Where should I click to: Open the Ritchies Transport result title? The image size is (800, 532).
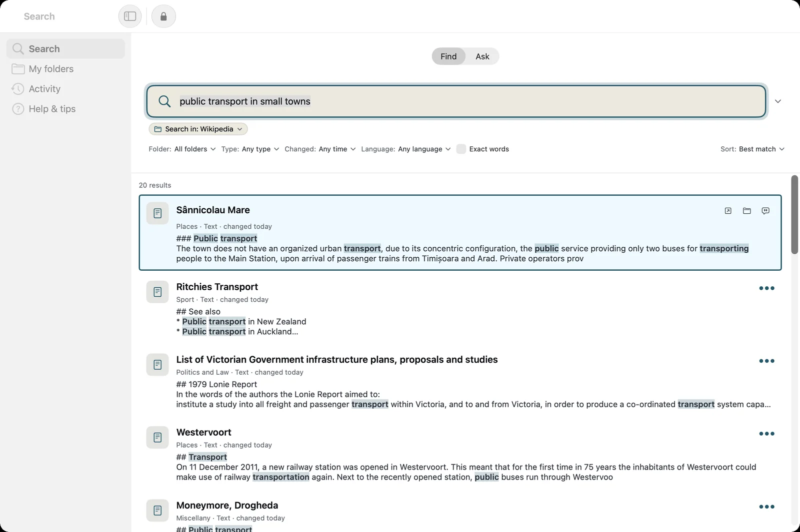pos(217,287)
